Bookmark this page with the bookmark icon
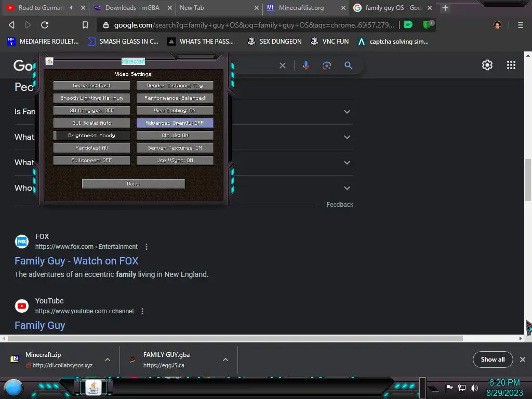The height and width of the screenshot is (399, 532). 85,25
